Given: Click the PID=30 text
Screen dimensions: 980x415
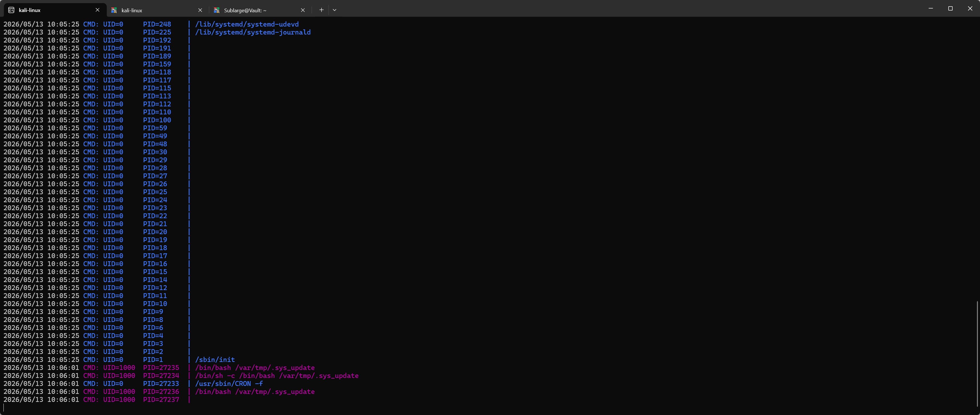Looking at the screenshot, I should click(155, 152).
